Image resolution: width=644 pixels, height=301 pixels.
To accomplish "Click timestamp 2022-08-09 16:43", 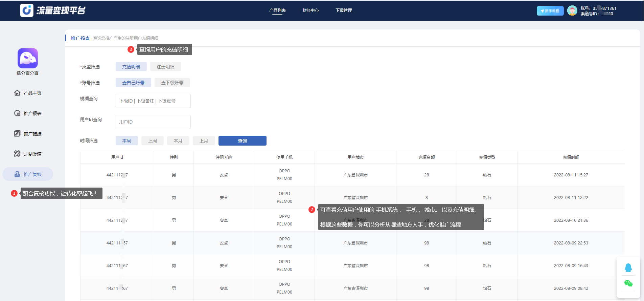I will [571, 266].
